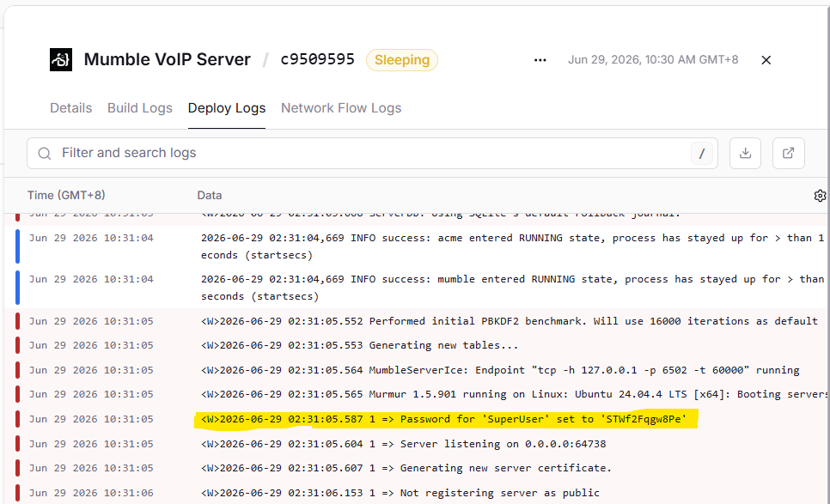Open log table settings gear
The width and height of the screenshot is (830, 504).
coord(820,196)
